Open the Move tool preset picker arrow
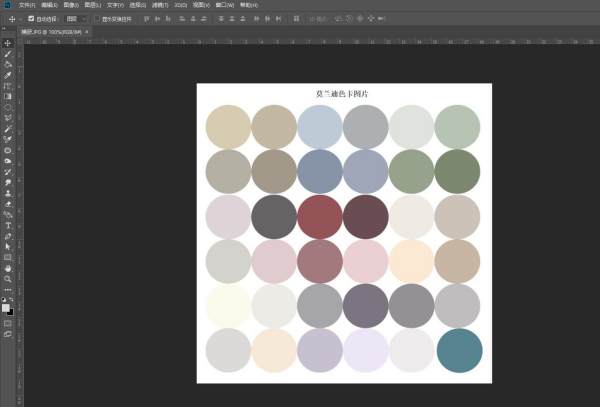This screenshot has height=407, width=600. coord(20,18)
